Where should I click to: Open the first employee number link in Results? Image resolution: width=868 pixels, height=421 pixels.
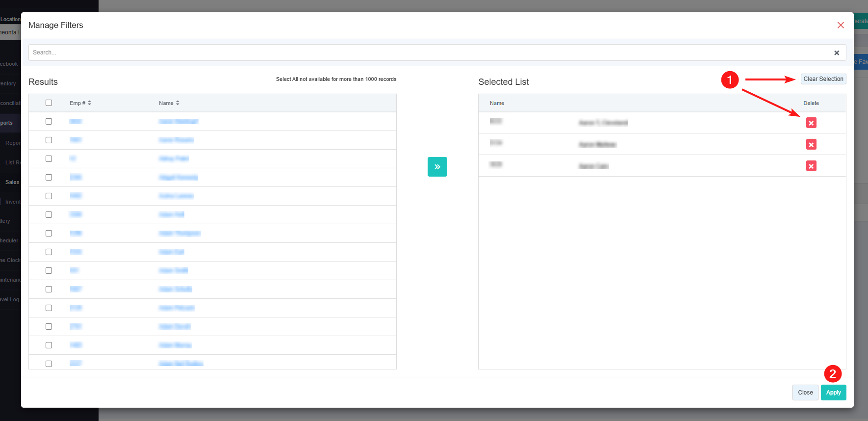coord(76,122)
